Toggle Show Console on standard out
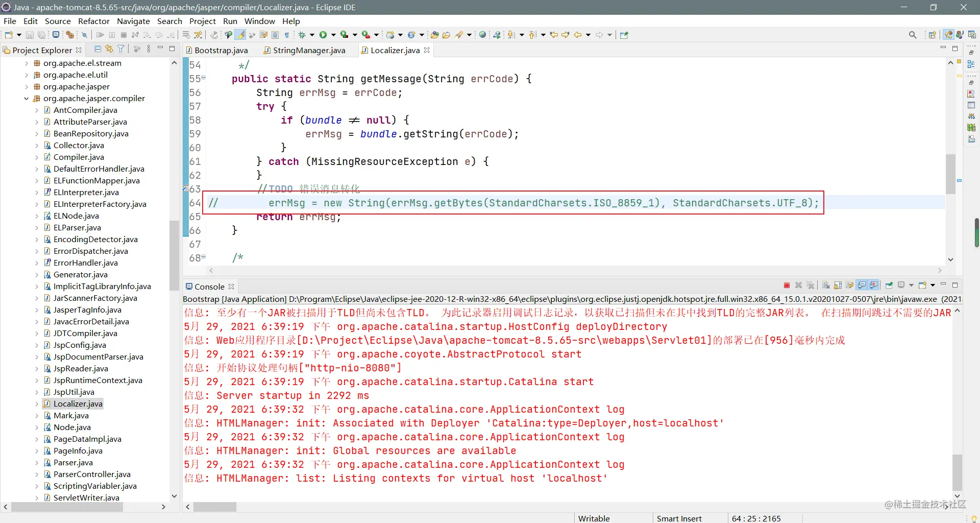Image resolution: width=980 pixels, height=523 pixels. (862, 285)
